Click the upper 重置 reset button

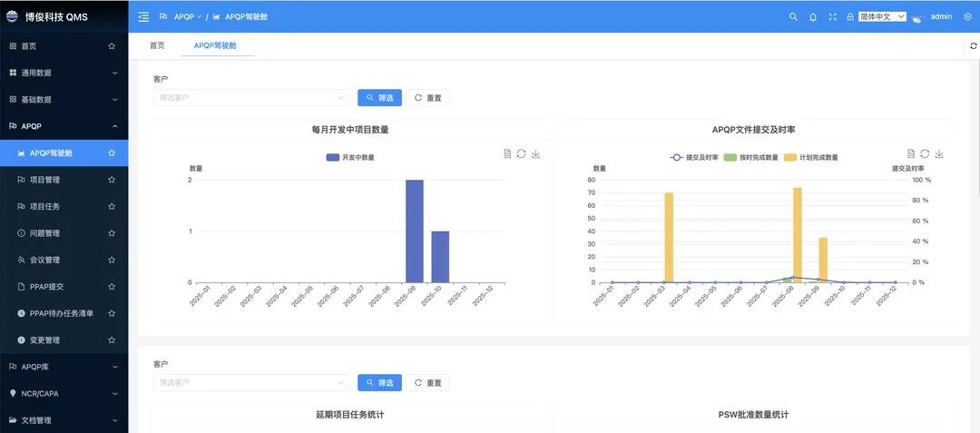point(427,97)
